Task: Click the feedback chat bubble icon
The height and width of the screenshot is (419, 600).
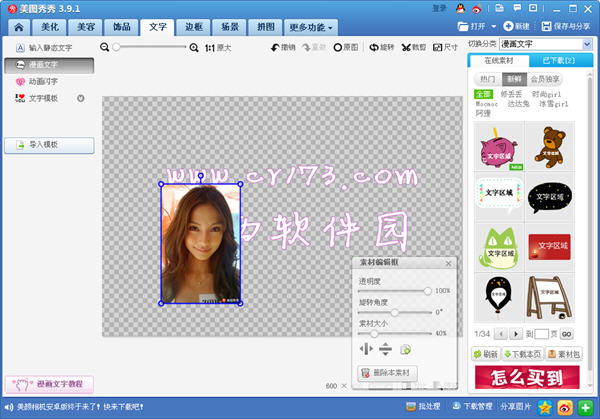Action: pyautogui.click(x=517, y=8)
